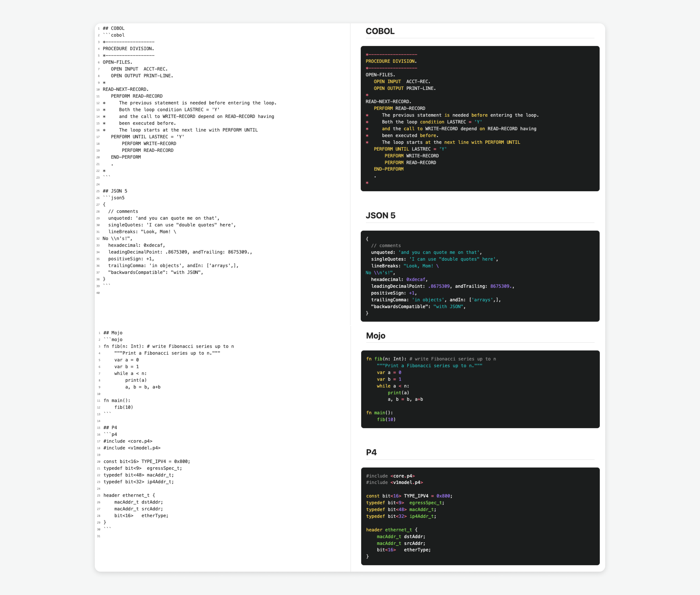Viewport: 700px width, 595px height.
Task: Click '## Mojo' line in the editor
Action: (x=113, y=333)
